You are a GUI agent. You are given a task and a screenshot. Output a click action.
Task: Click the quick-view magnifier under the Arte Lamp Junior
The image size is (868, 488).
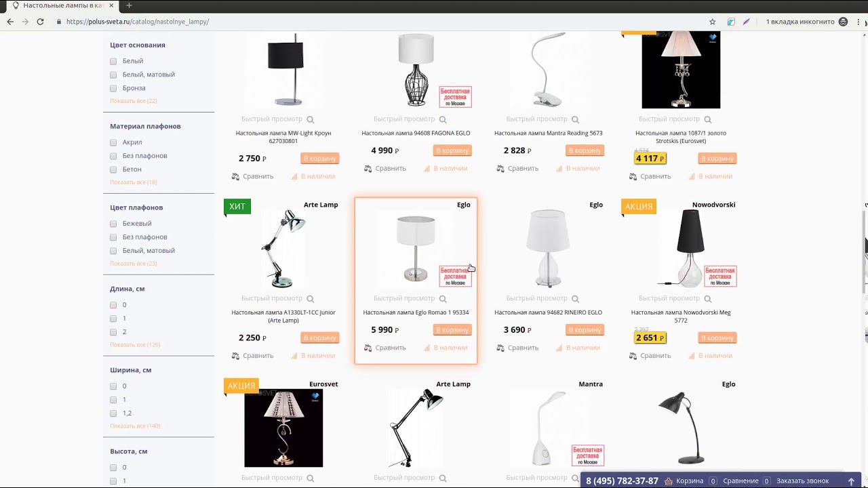click(311, 299)
